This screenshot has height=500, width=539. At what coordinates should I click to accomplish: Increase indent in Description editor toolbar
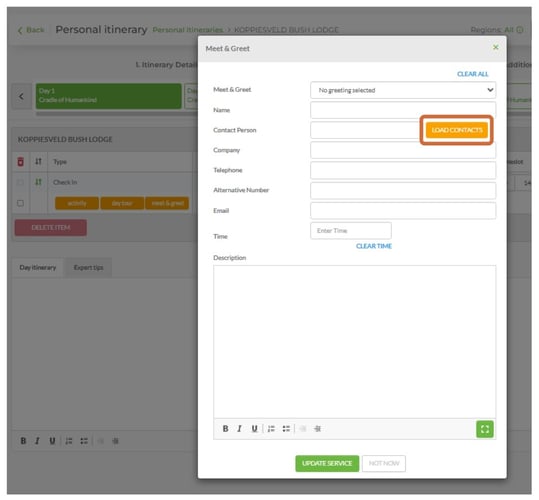[x=317, y=429]
